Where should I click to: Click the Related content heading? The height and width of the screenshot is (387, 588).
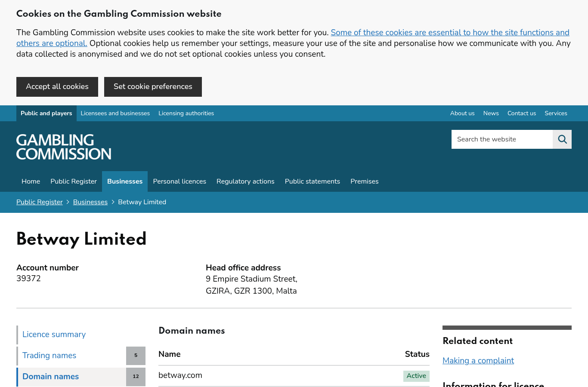click(478, 341)
